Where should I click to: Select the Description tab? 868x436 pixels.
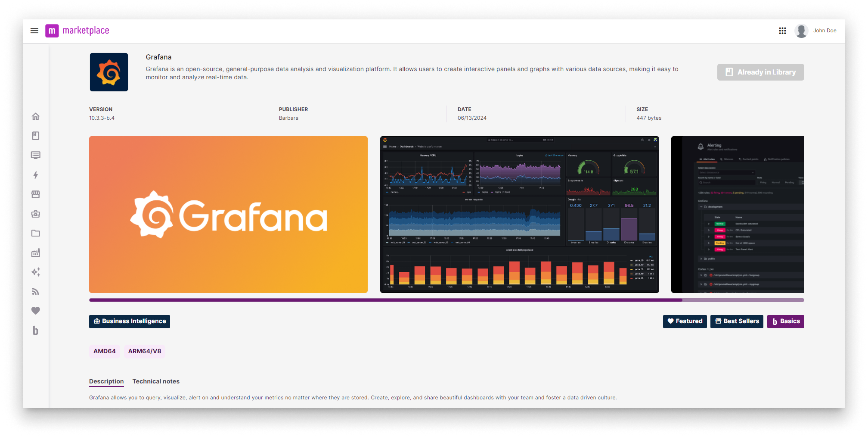106,381
